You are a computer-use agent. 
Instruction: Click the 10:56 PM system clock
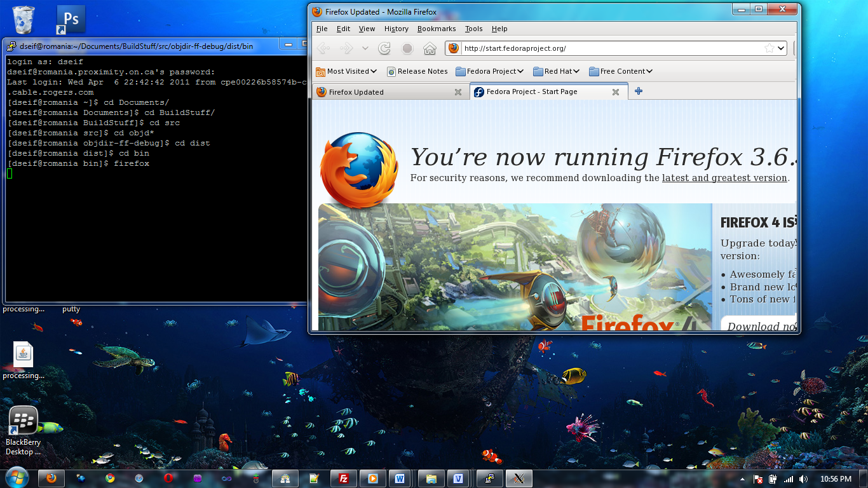coord(836,479)
